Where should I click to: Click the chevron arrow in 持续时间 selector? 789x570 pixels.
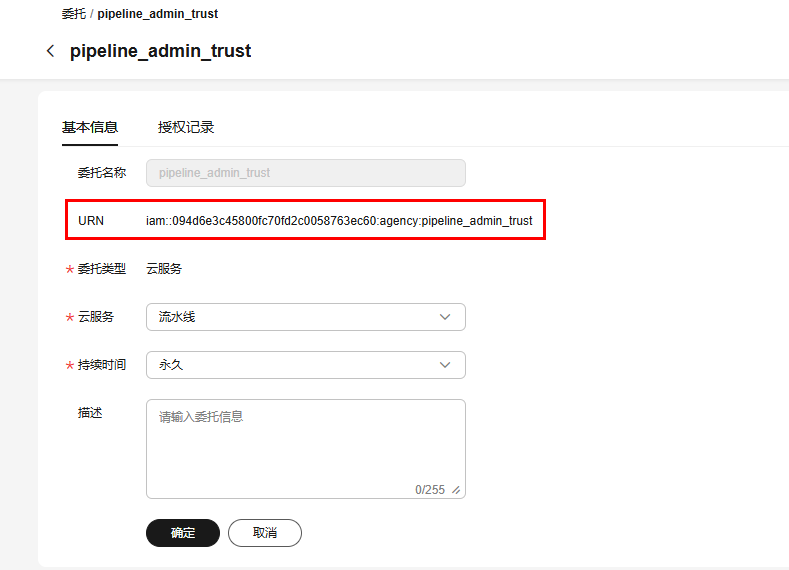[445, 365]
